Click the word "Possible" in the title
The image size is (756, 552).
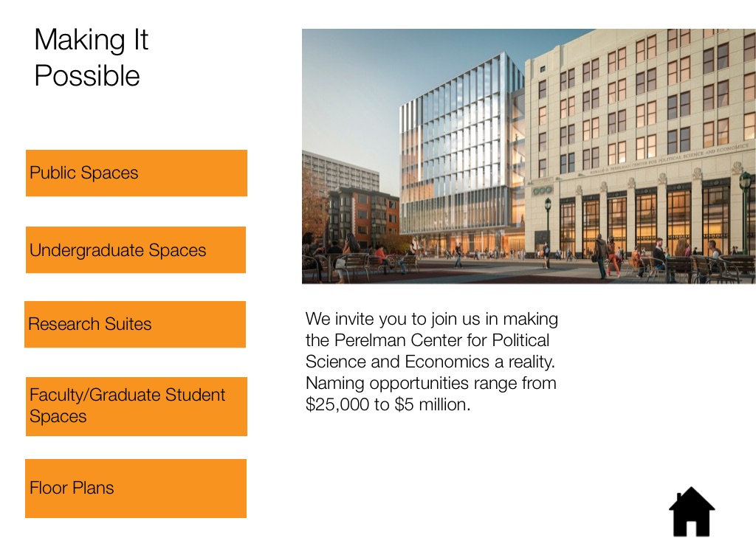click(x=87, y=76)
